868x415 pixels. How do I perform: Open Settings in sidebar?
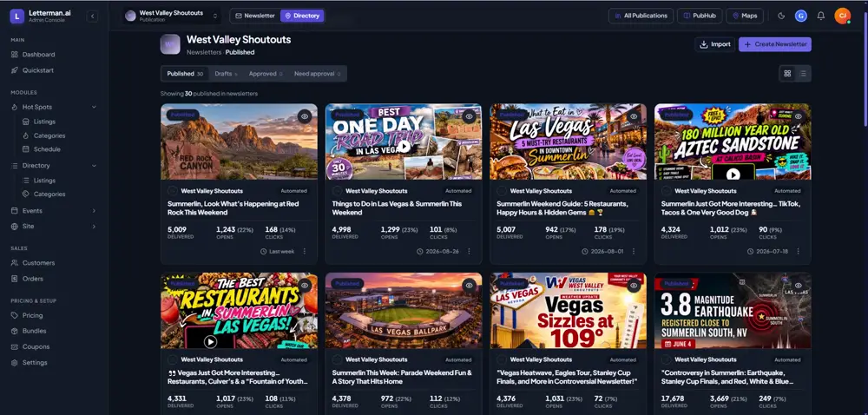35,362
